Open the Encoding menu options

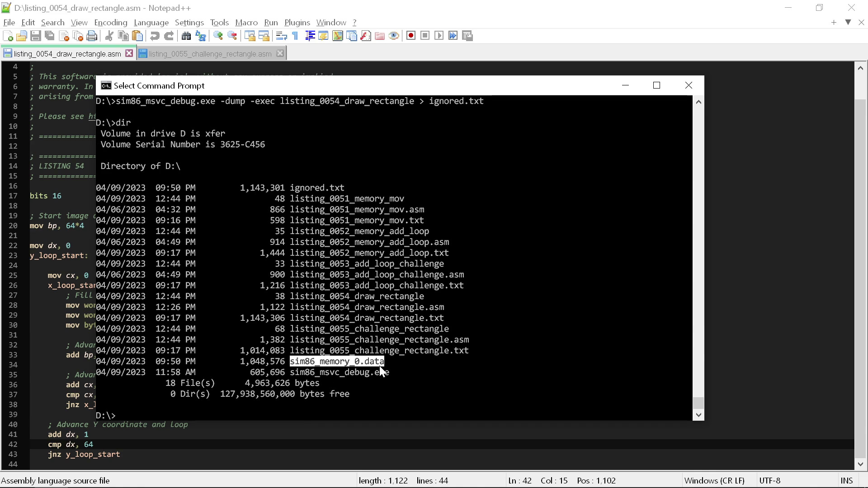[x=110, y=22]
